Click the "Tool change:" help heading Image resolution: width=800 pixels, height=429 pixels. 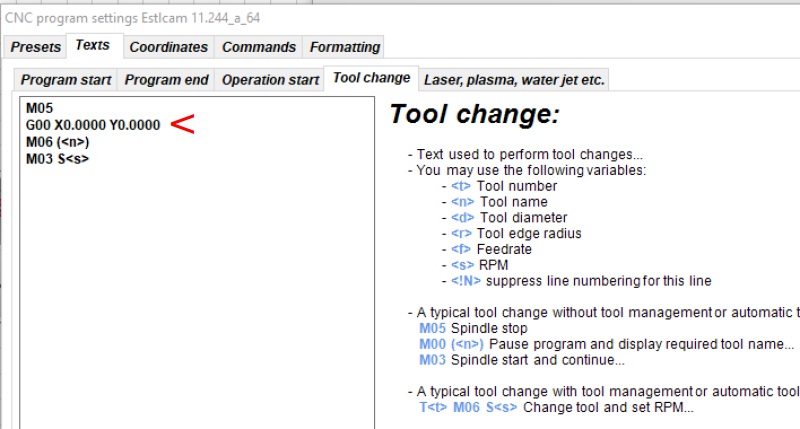tap(474, 115)
